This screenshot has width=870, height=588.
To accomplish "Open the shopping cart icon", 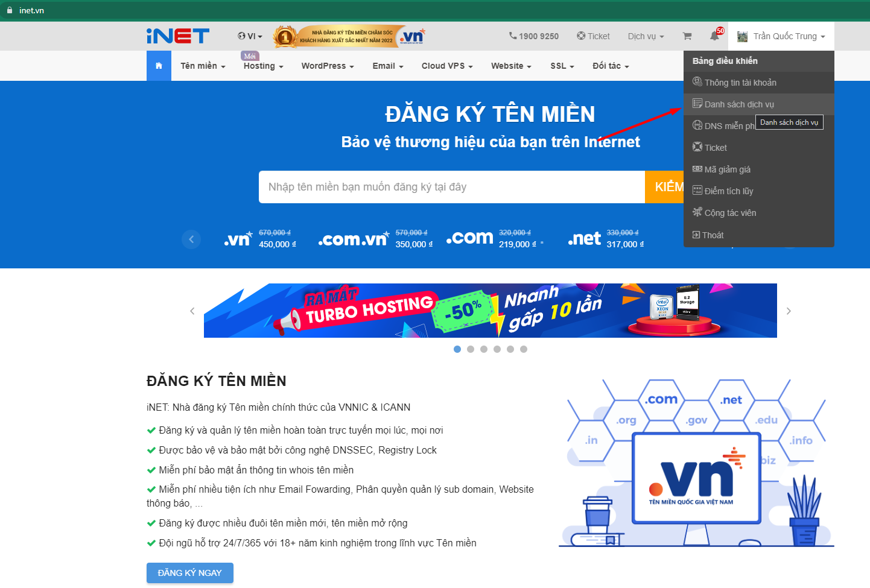I will pyautogui.click(x=687, y=36).
